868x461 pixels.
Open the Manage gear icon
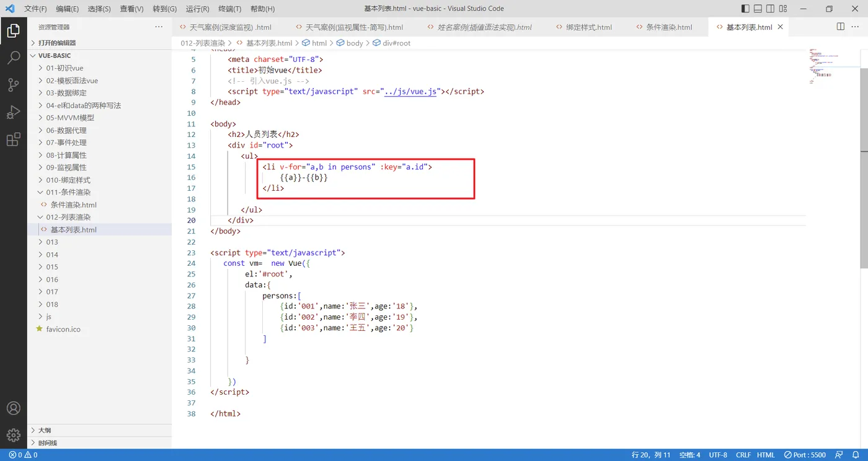click(x=13, y=436)
